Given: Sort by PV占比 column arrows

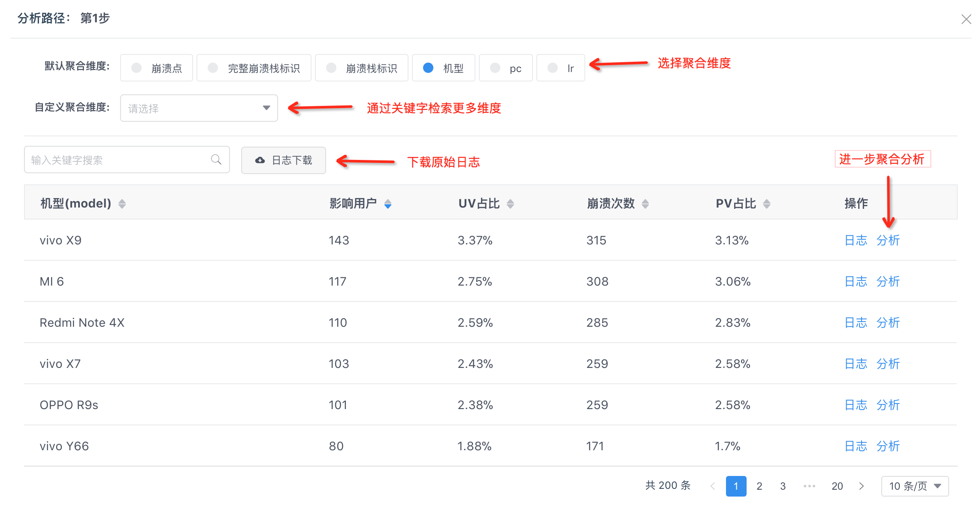Looking at the screenshot, I should click(x=767, y=204).
